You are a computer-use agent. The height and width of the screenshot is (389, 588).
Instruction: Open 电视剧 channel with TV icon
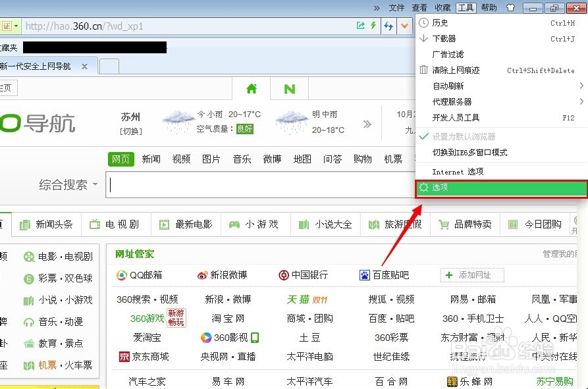point(114,224)
